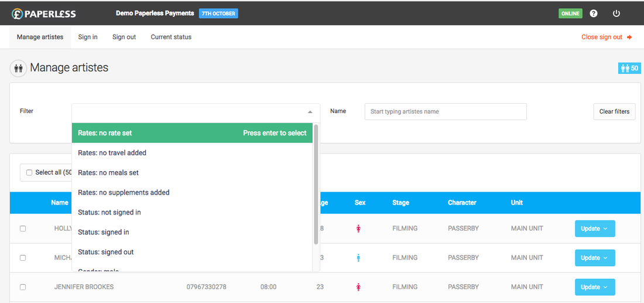Open the Current status tab
This screenshot has width=644, height=303.
point(171,37)
